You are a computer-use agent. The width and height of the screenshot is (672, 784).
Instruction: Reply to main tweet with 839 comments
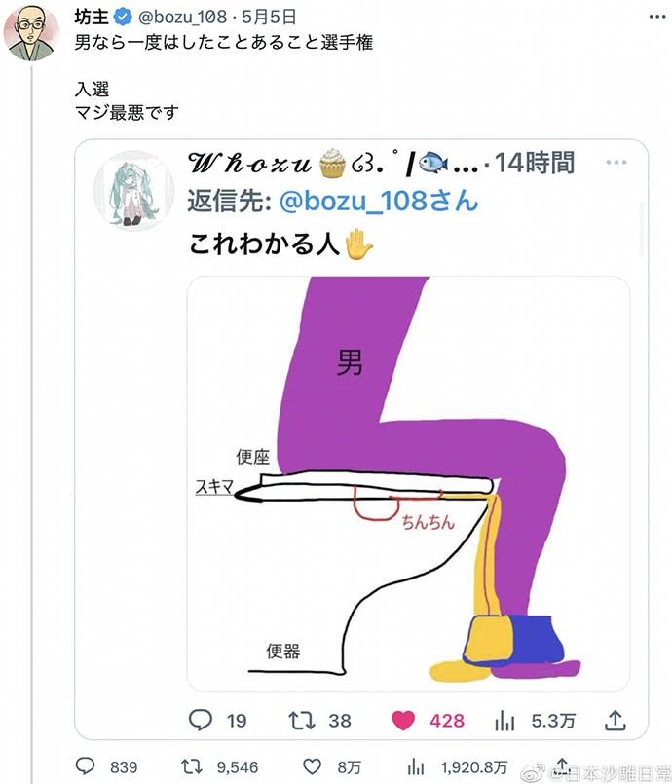click(85, 766)
